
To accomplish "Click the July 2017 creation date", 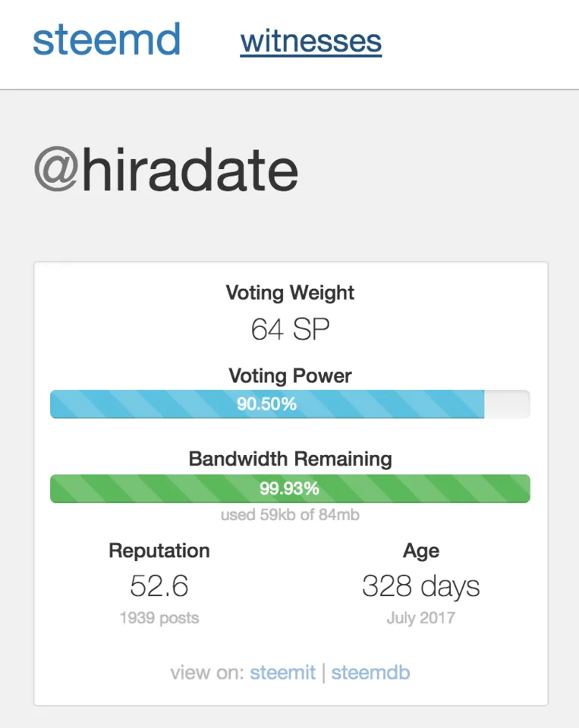I will pos(420,618).
